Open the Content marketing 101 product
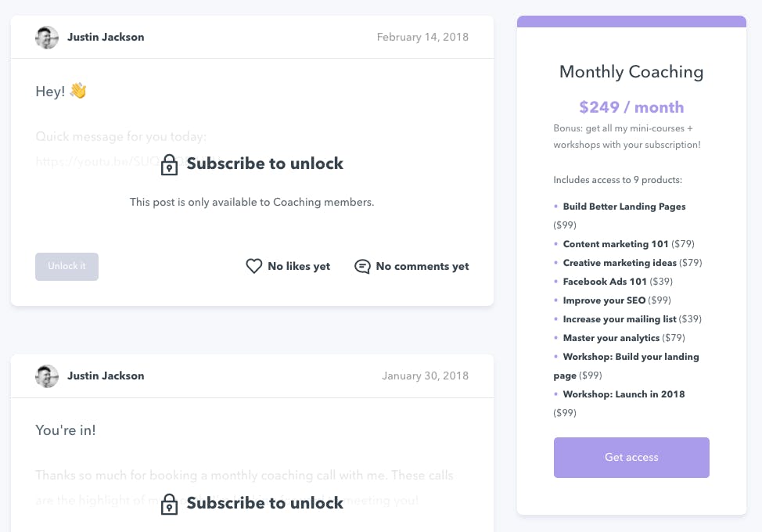Image resolution: width=762 pixels, height=532 pixels. tap(615, 244)
